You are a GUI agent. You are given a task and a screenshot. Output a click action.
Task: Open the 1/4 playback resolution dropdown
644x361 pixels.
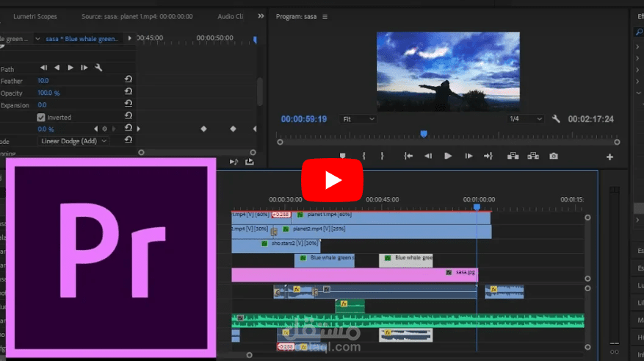[x=525, y=119]
